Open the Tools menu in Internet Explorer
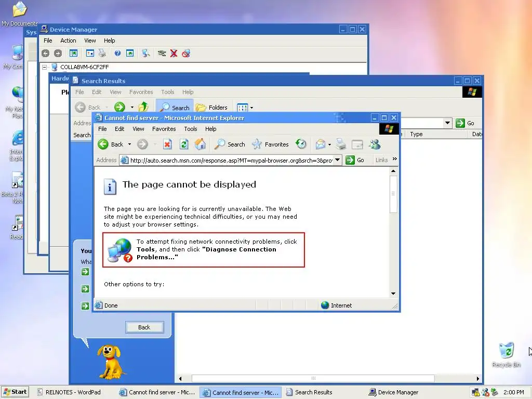This screenshot has height=399, width=532. (191, 129)
